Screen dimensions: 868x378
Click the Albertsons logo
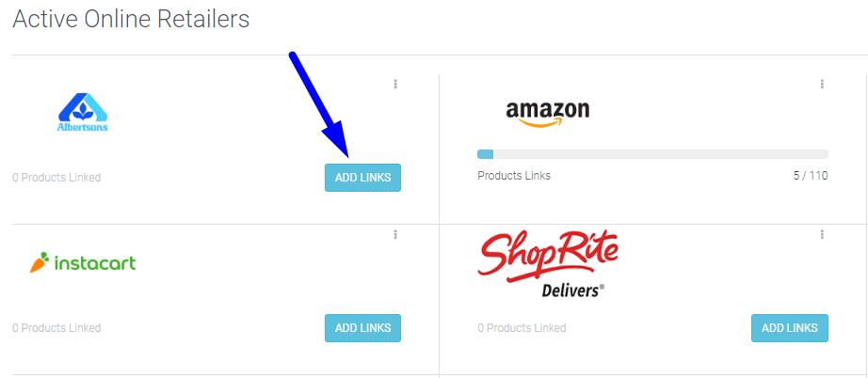(x=83, y=112)
